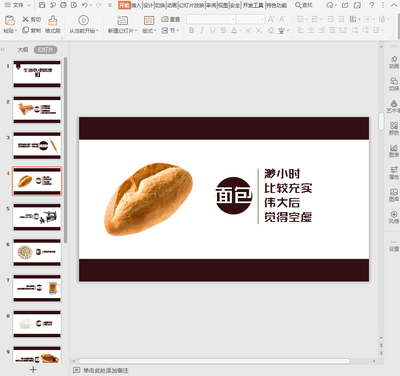400x376 pixels.
Task: Open Animation (动画) pane in right sidebar
Action: point(394,62)
